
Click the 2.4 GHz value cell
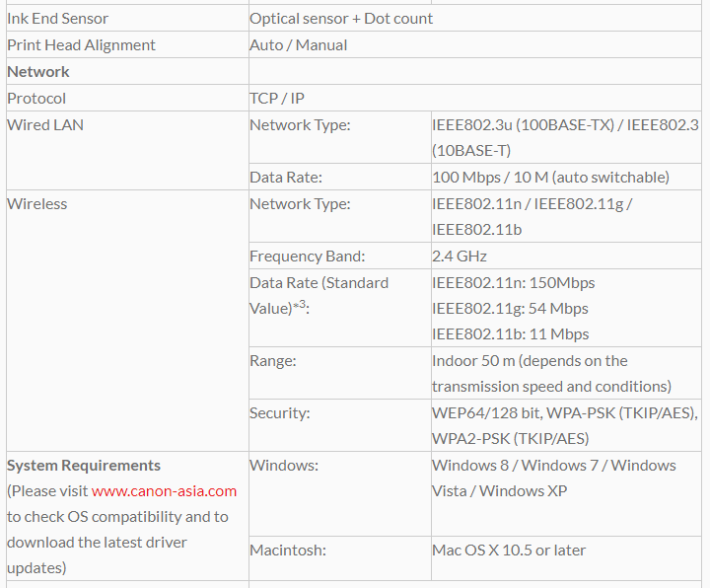(x=460, y=256)
